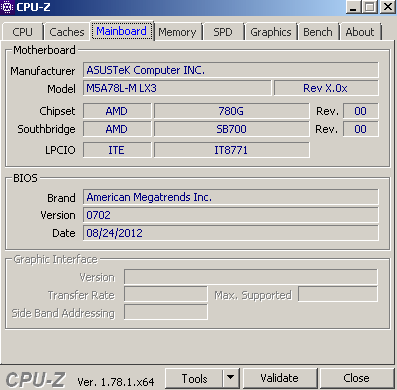The image size is (397, 390).
Task: Click the LPCIO label
Action: (60, 150)
